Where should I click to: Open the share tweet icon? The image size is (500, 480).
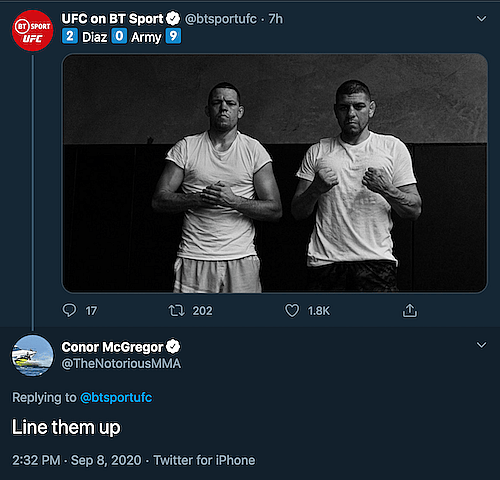pyautogui.click(x=410, y=310)
